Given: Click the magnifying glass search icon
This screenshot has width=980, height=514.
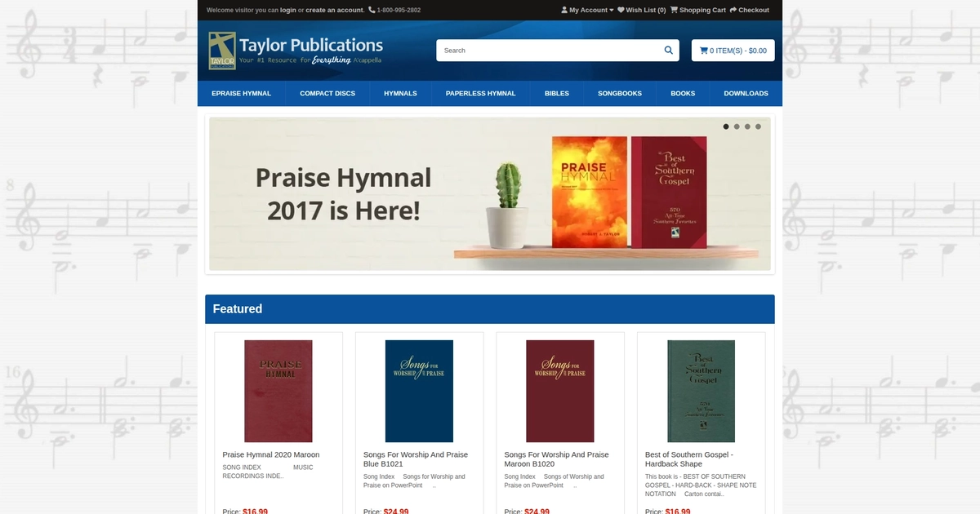Looking at the screenshot, I should tap(669, 51).
